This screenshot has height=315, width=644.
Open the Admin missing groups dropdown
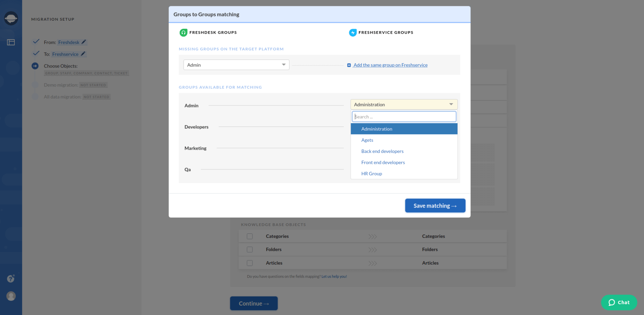236,65
